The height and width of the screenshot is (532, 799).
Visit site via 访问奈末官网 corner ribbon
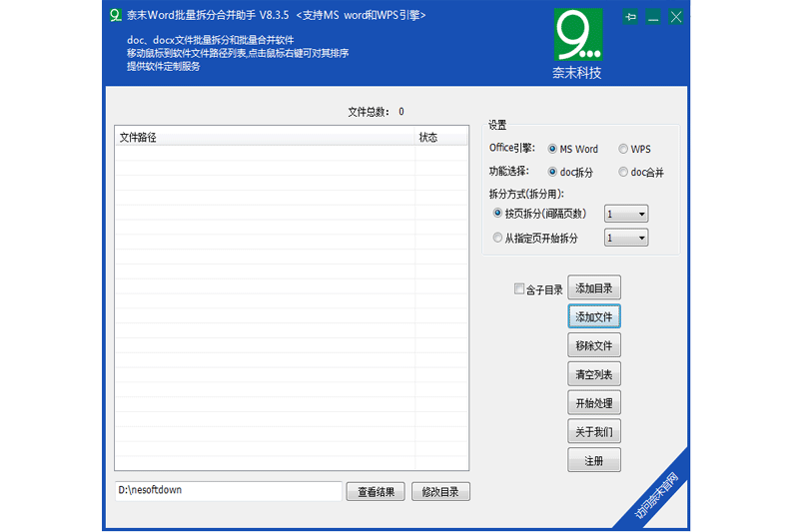tap(656, 495)
